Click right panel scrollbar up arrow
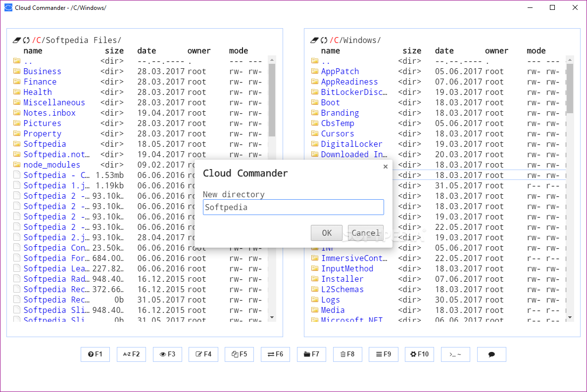587x392 pixels. 570,60
